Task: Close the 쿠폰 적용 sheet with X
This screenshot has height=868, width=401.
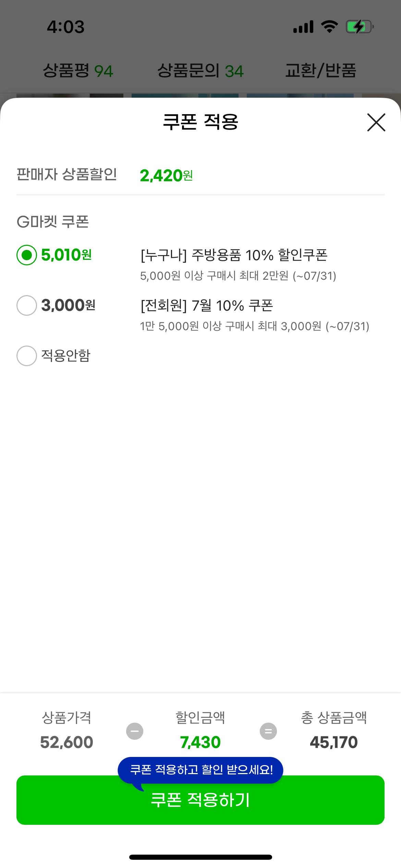Action: pos(376,122)
